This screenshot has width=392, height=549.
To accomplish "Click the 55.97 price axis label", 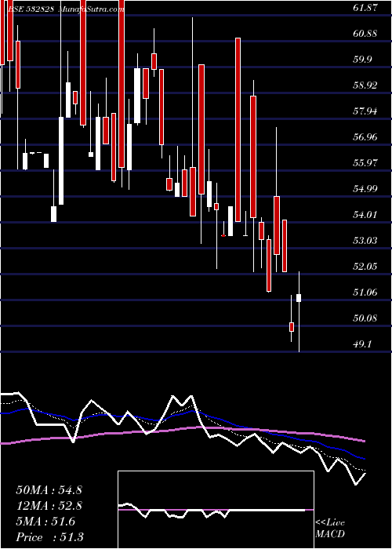I will (365, 163).
